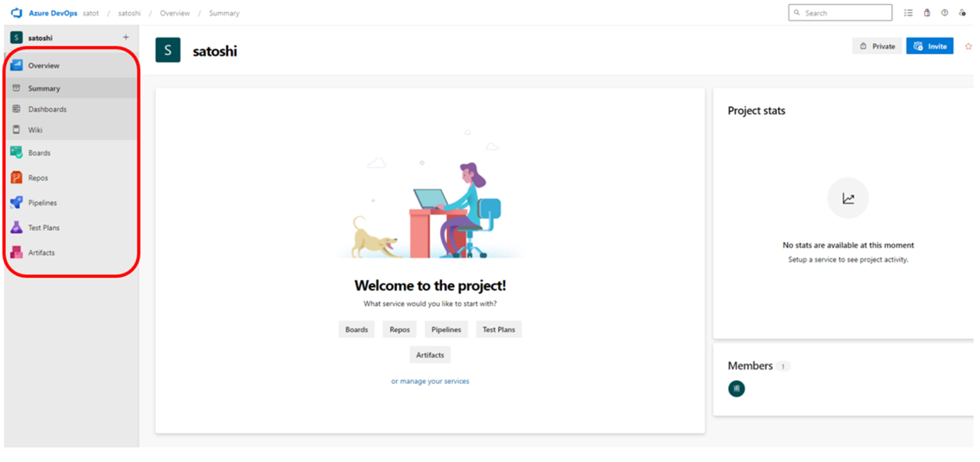The image size is (980, 462).
Task: Click Summary breadcrumb in header
Action: [x=224, y=13]
